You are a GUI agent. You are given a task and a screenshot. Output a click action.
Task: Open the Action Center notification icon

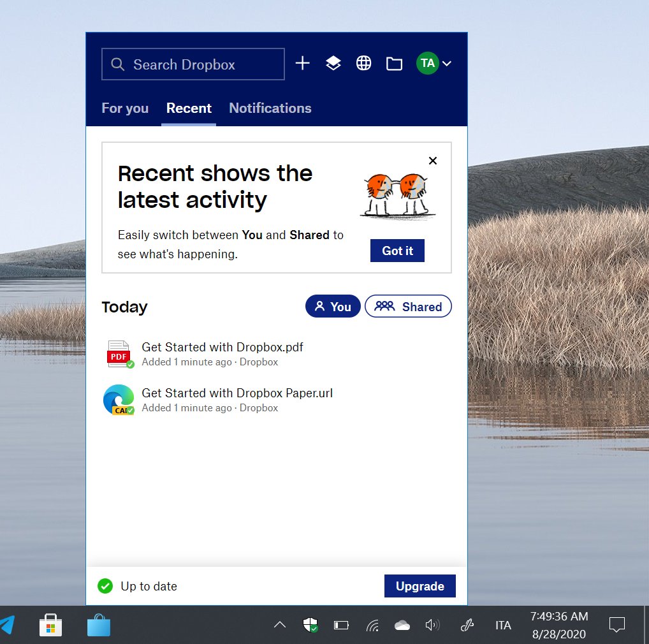(x=616, y=625)
